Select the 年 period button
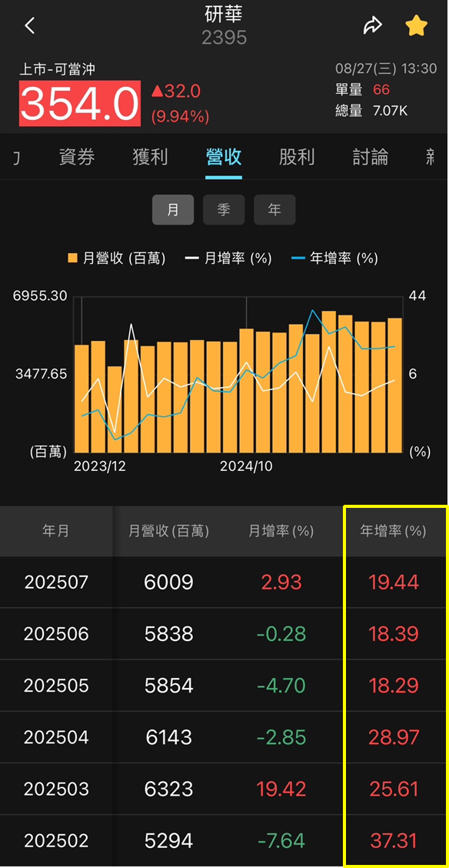 click(x=274, y=210)
